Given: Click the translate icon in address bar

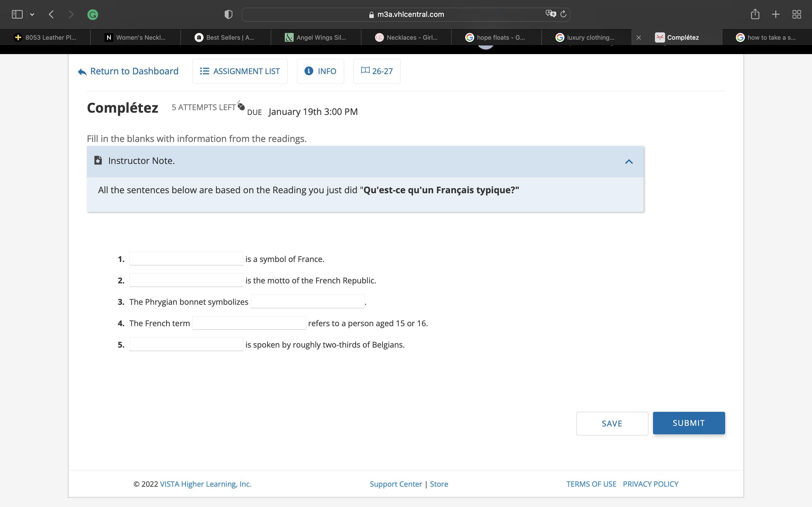Looking at the screenshot, I should [551, 14].
